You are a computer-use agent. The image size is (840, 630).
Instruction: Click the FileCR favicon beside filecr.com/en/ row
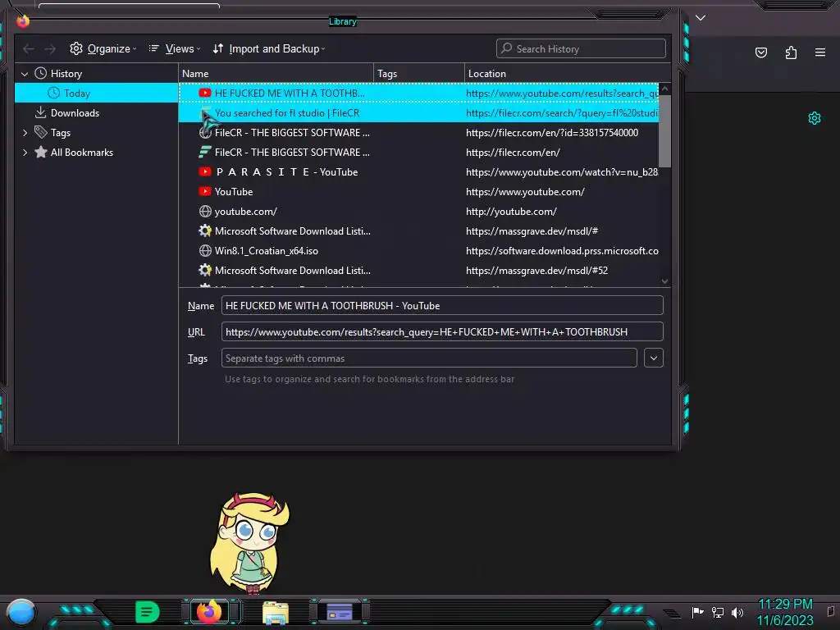pyautogui.click(x=204, y=152)
